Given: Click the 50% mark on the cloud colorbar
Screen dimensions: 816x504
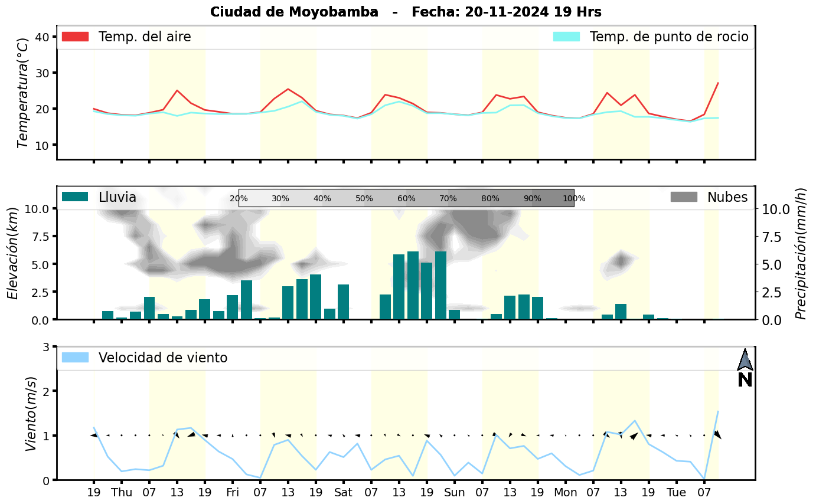Looking at the screenshot, I should 364,198.
